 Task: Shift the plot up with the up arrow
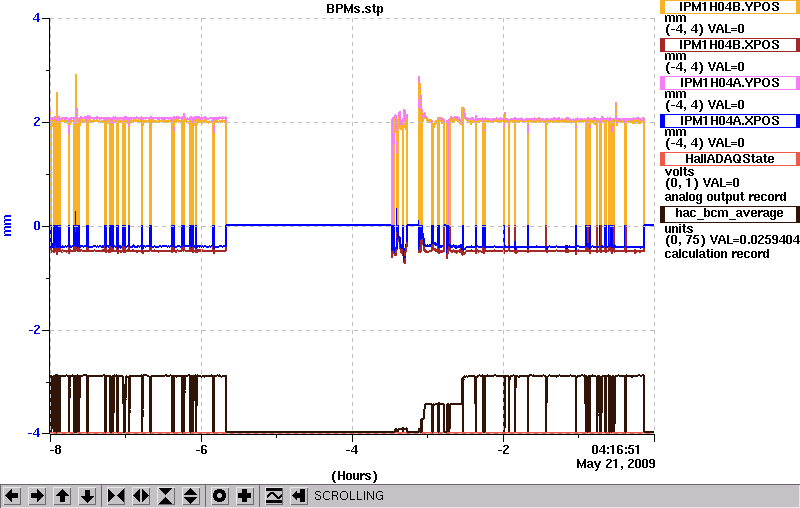point(62,496)
